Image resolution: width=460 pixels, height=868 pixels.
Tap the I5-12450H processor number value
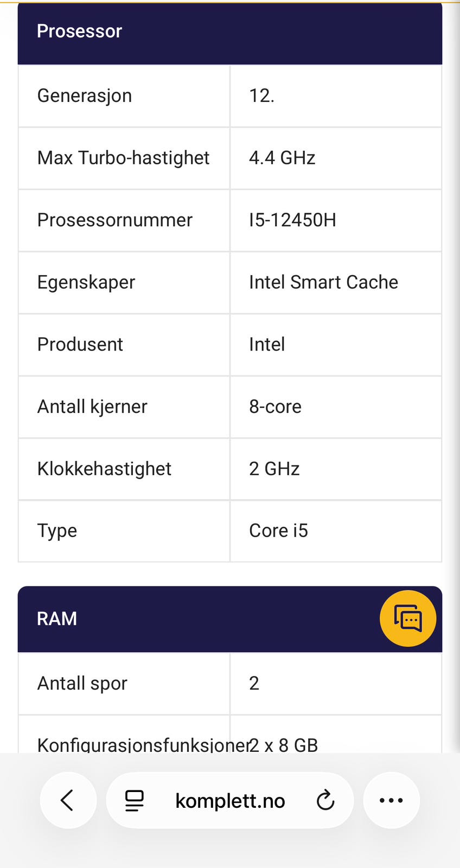coord(292,220)
